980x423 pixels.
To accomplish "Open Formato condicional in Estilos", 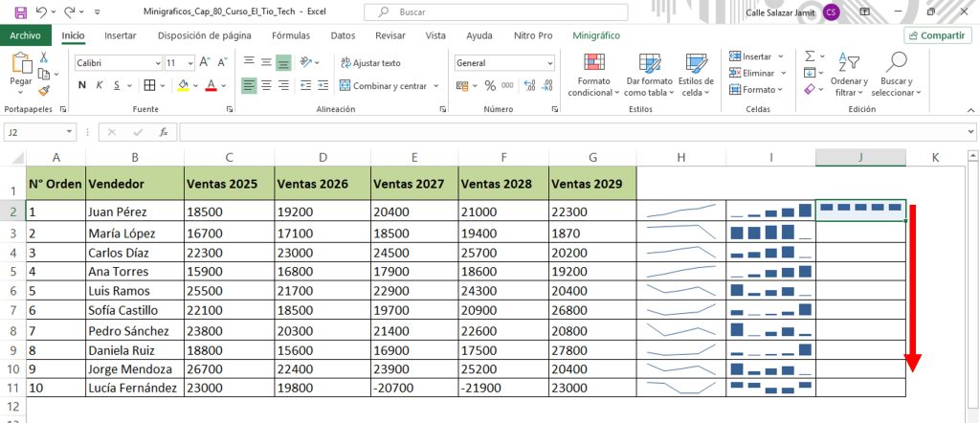I will point(594,75).
